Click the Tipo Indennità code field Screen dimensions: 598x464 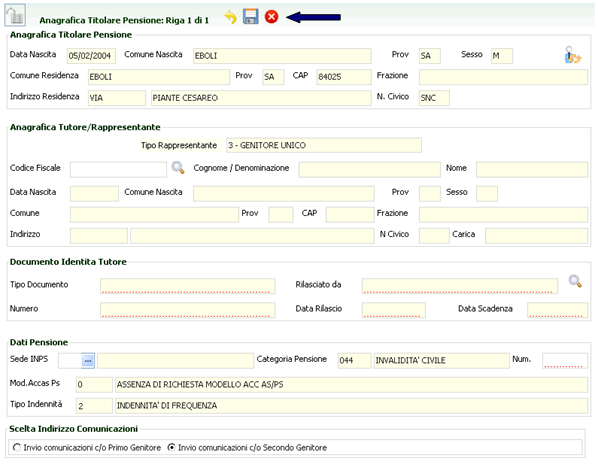pos(94,406)
